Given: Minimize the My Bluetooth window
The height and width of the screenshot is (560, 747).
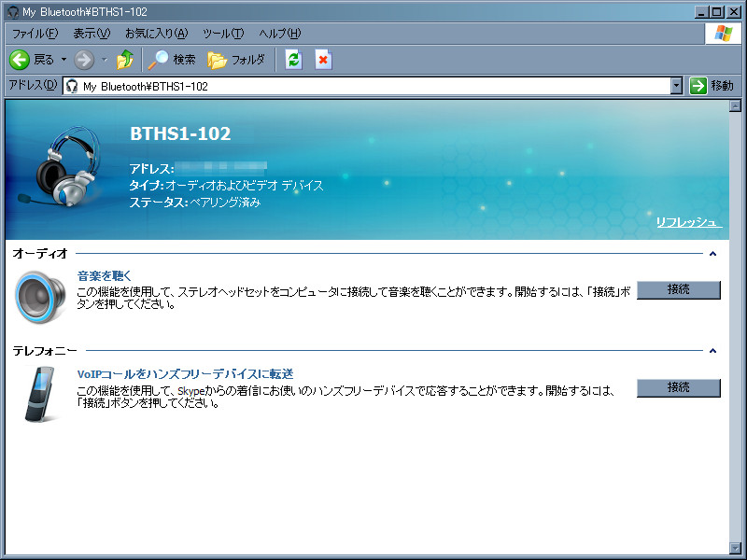Looking at the screenshot, I should pos(700,12).
